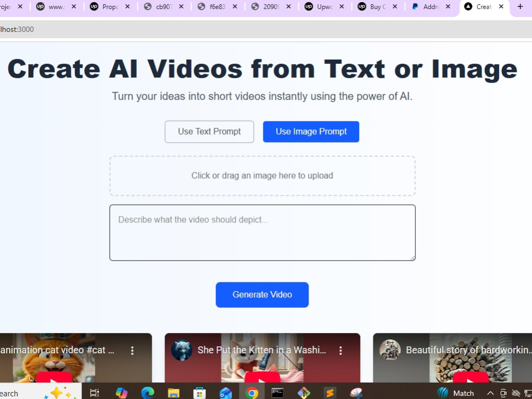Open the 'animation cat video #cat' title
This screenshot has width=532, height=399.
click(x=57, y=350)
